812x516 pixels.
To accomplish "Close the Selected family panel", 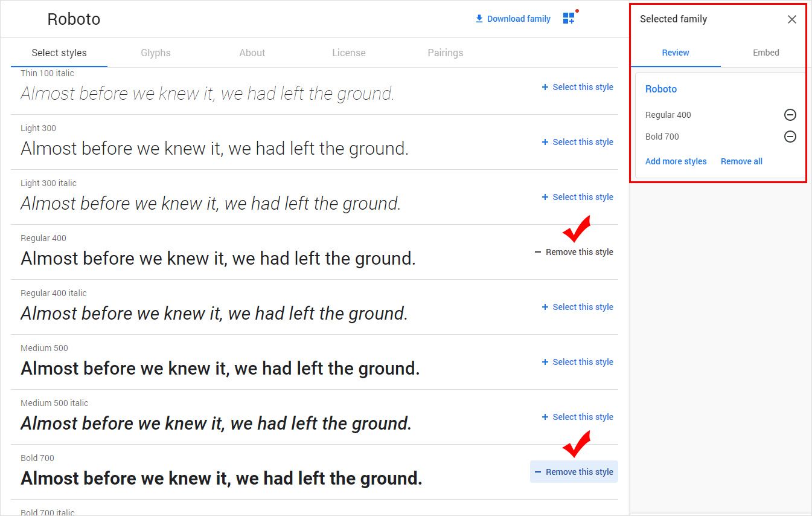I will pyautogui.click(x=791, y=19).
